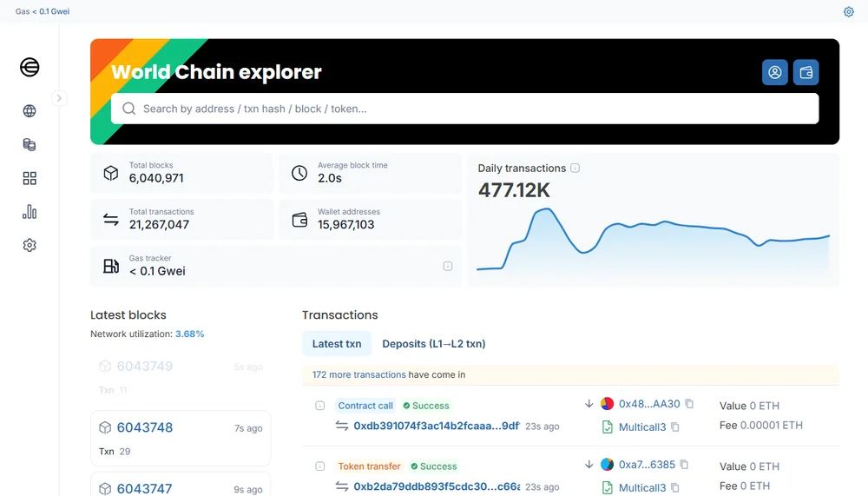Click the 172 more transactions link
This screenshot has width=868, height=496.
pyautogui.click(x=359, y=374)
